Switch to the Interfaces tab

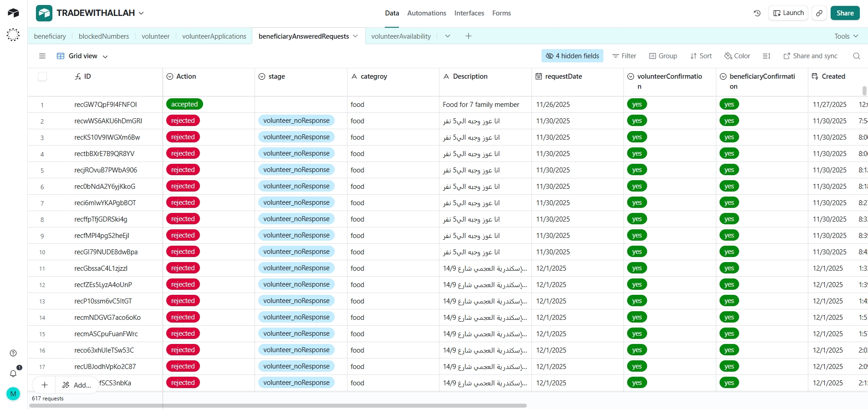[x=469, y=13]
